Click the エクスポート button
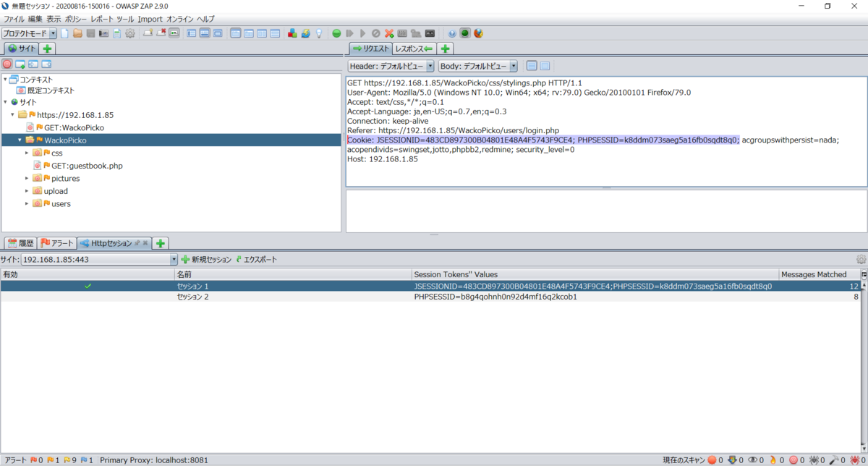 [x=255, y=259]
